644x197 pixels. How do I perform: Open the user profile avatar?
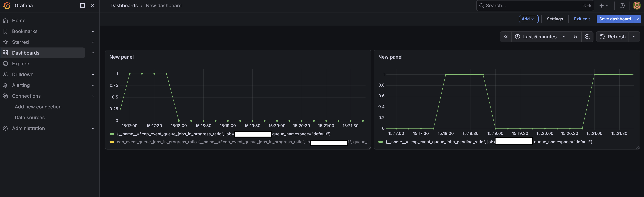636,6
